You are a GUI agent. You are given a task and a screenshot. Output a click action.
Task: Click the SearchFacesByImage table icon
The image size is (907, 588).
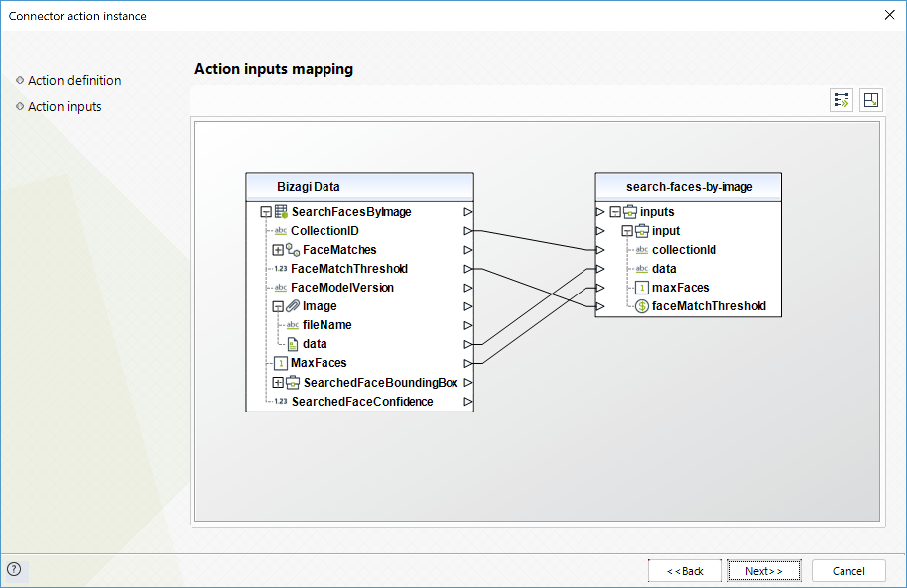(x=281, y=212)
